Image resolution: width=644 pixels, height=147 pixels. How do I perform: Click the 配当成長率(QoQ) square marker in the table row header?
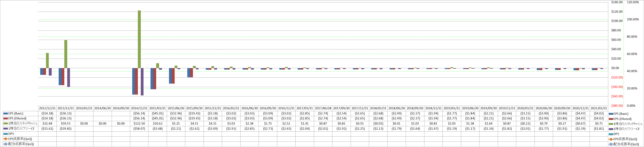6,144
